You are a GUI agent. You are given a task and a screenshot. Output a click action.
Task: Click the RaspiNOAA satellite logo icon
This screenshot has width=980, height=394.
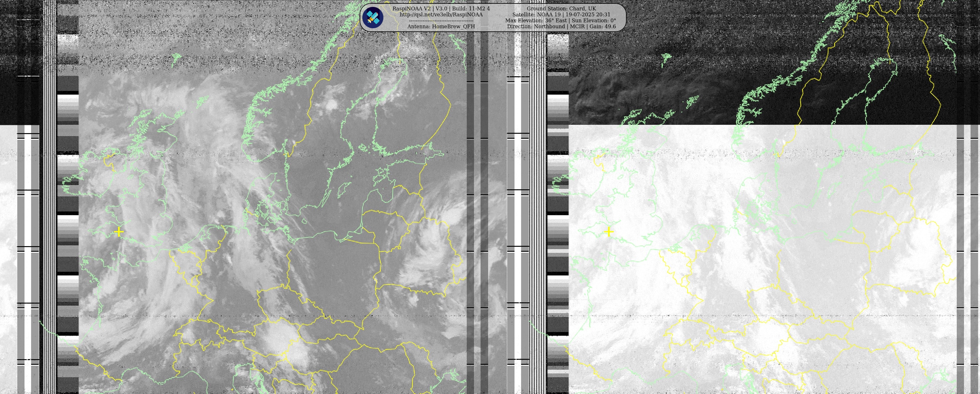[373, 18]
